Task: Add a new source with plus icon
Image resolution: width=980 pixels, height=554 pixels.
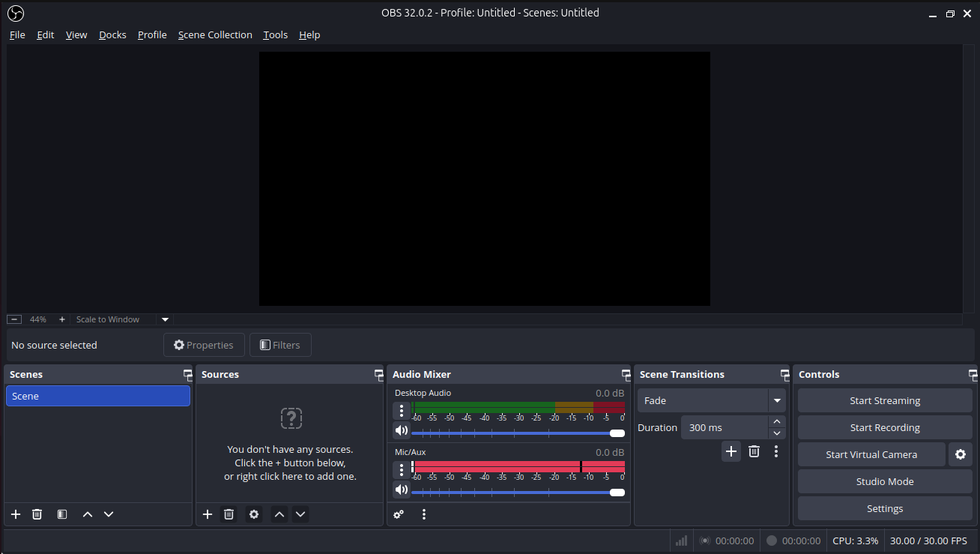Action: 208,514
